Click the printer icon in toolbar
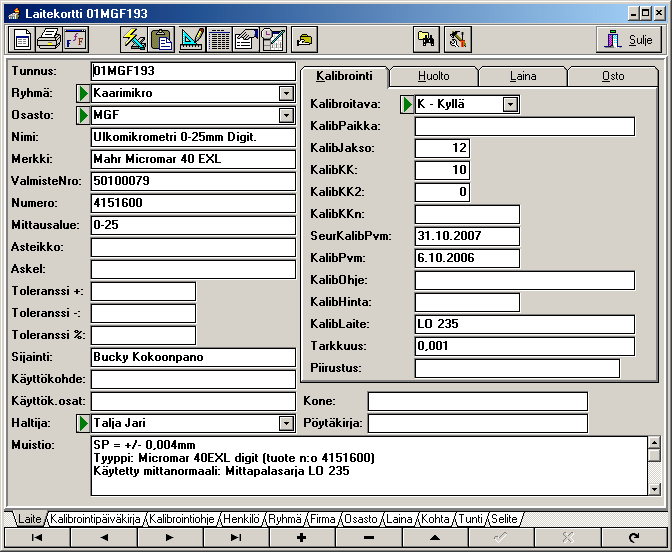Screen dimensions: 672x552 tap(49, 39)
